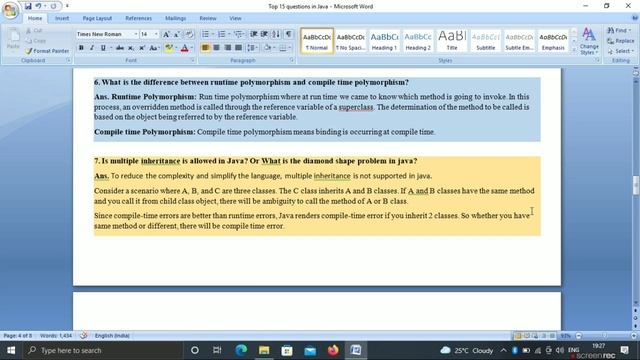Toggle show paragraph marks

coord(288,34)
